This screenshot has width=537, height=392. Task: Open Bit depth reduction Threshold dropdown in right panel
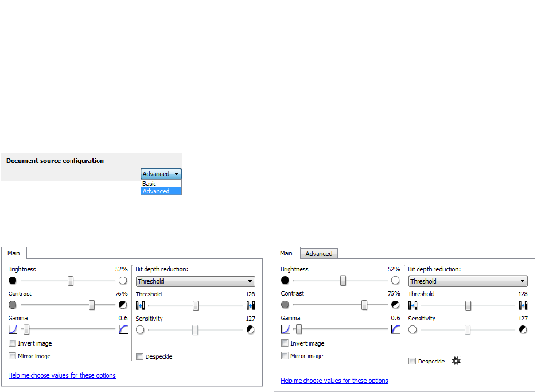tap(468, 281)
